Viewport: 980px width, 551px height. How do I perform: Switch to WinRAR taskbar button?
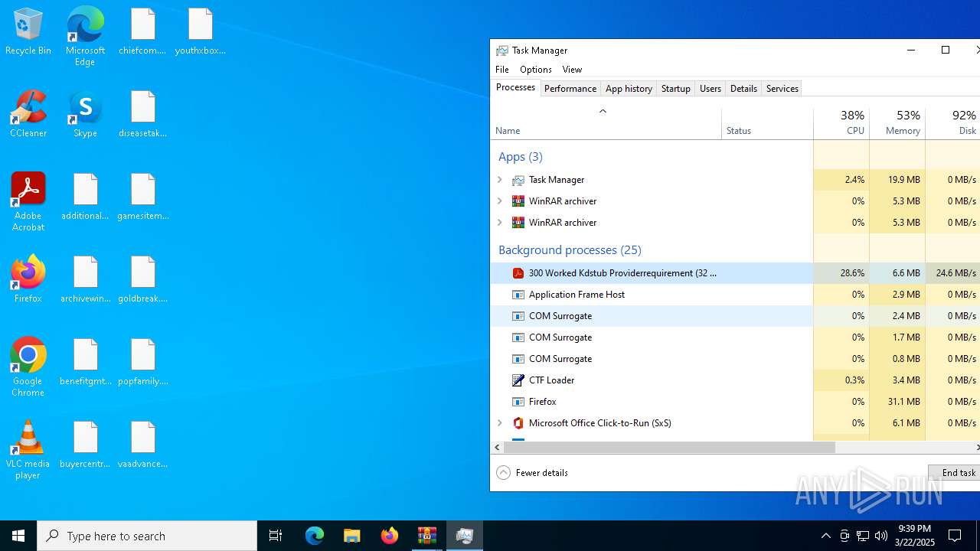pos(426,536)
